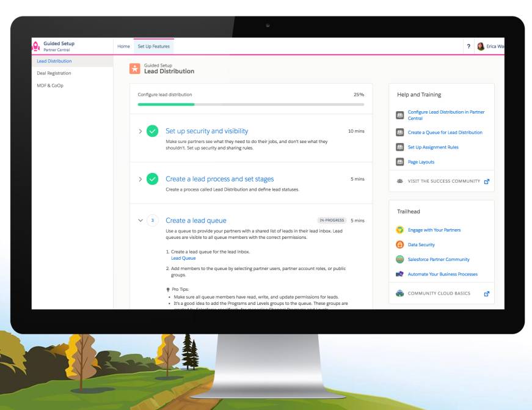Open the Data Security trail link
The height and width of the screenshot is (410, 532).
[421, 244]
